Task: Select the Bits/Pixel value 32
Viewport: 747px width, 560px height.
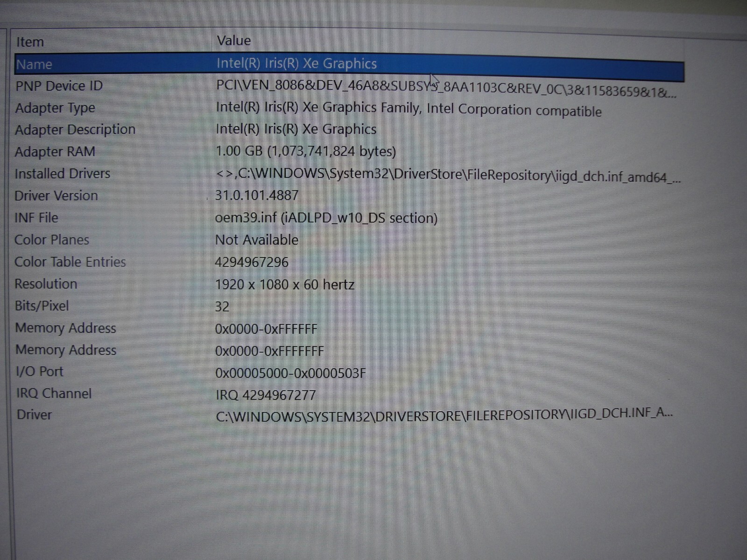Action: coord(222,307)
